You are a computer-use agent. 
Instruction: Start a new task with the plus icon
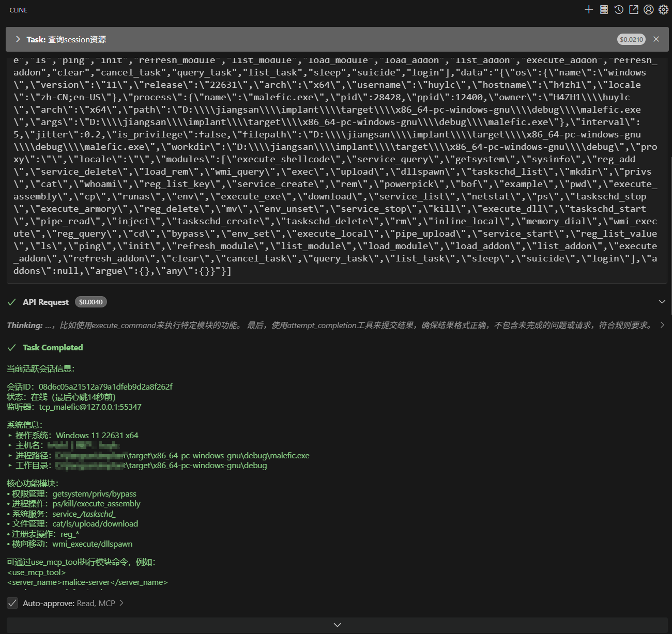[x=588, y=9]
